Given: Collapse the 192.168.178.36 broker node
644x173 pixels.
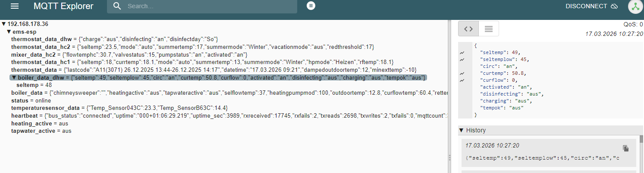Looking at the screenshot, I should [4, 24].
